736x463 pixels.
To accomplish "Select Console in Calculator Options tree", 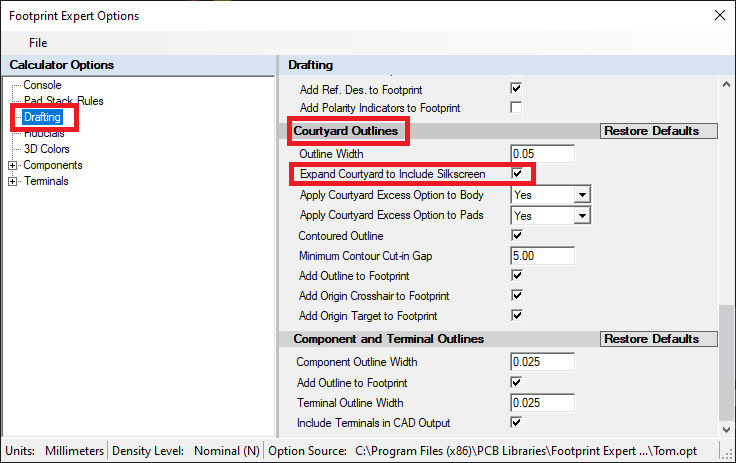I will click(x=42, y=85).
